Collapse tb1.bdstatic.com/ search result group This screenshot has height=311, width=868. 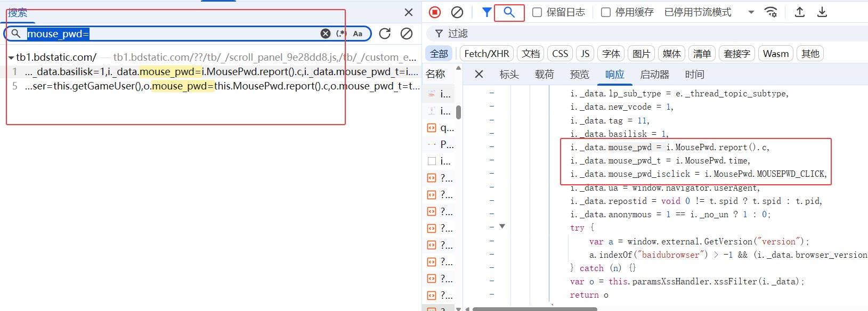(x=11, y=58)
